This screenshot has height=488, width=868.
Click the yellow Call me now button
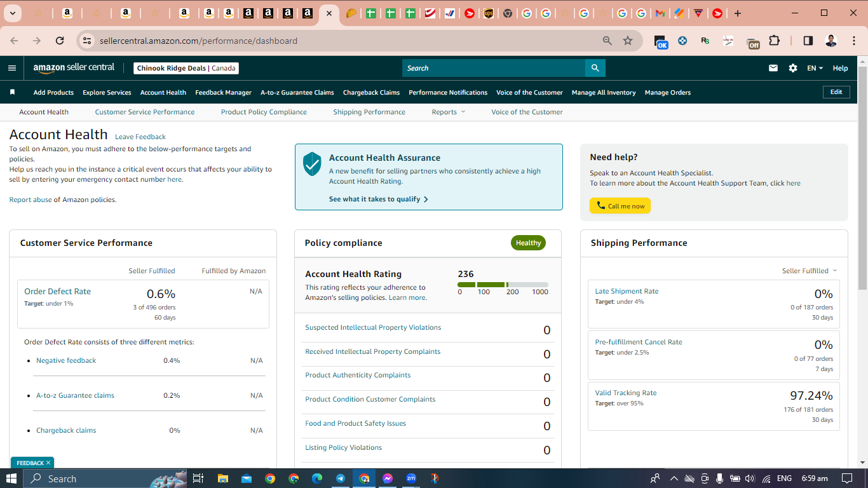620,206
